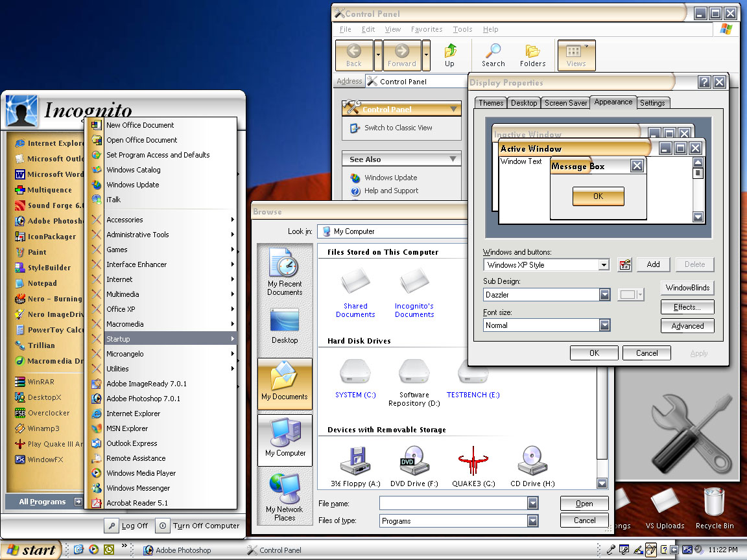Image resolution: width=747 pixels, height=560 pixels.
Task: Click Add button in Display Properties
Action: tap(653, 264)
